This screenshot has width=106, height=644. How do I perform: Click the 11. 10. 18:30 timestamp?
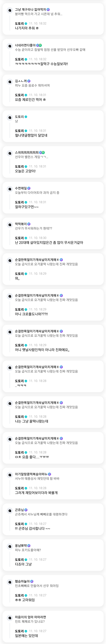[38, 238]
